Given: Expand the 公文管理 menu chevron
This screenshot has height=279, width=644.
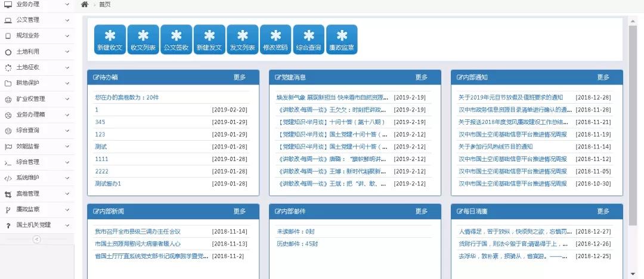Looking at the screenshot, I should pos(67,20).
